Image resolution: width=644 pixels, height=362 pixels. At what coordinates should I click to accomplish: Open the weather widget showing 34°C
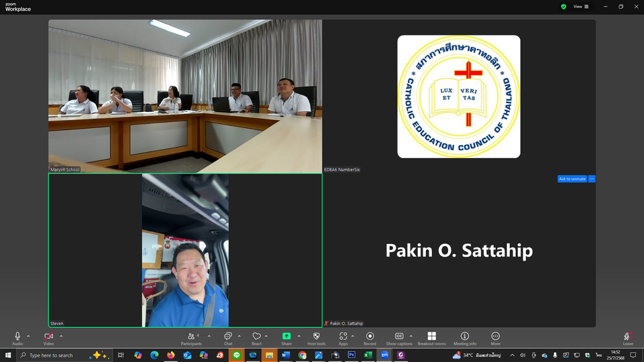click(x=477, y=355)
